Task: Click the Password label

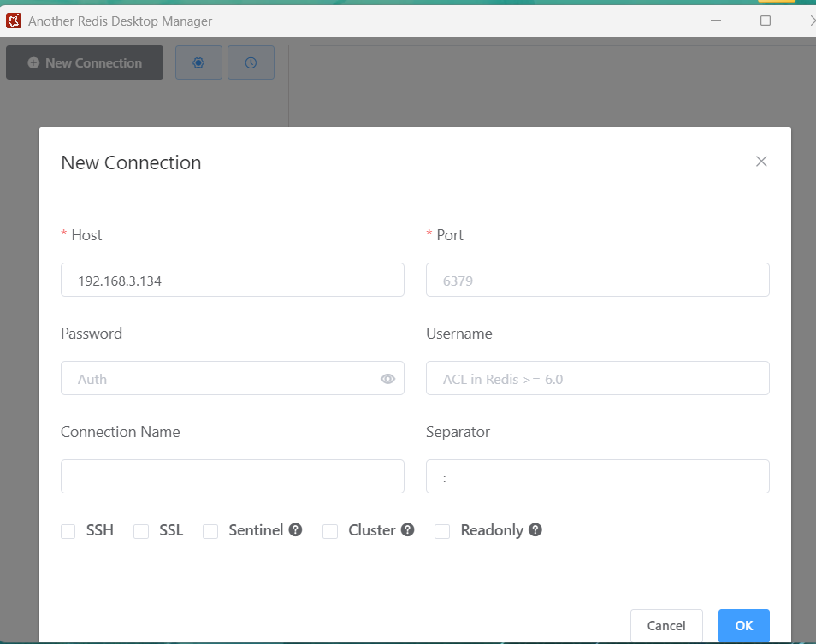Action: pos(92,334)
